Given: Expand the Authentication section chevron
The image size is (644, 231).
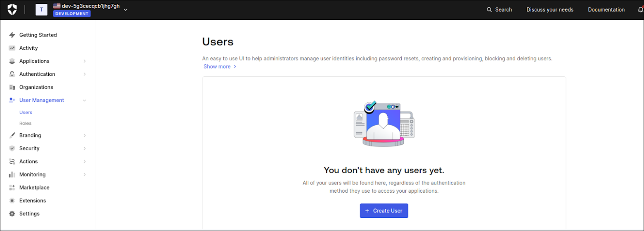Looking at the screenshot, I should [85, 74].
